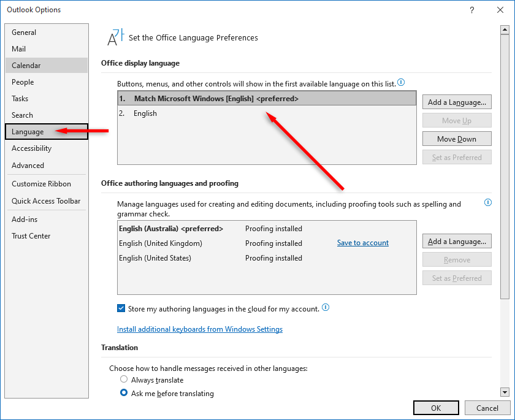Open the Mail options category

pyautogui.click(x=19, y=49)
